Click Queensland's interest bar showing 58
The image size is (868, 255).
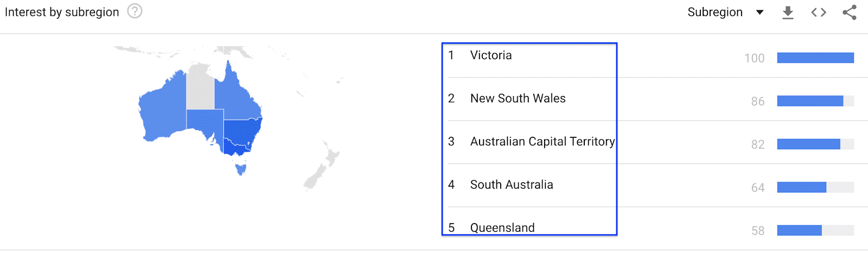(799, 231)
